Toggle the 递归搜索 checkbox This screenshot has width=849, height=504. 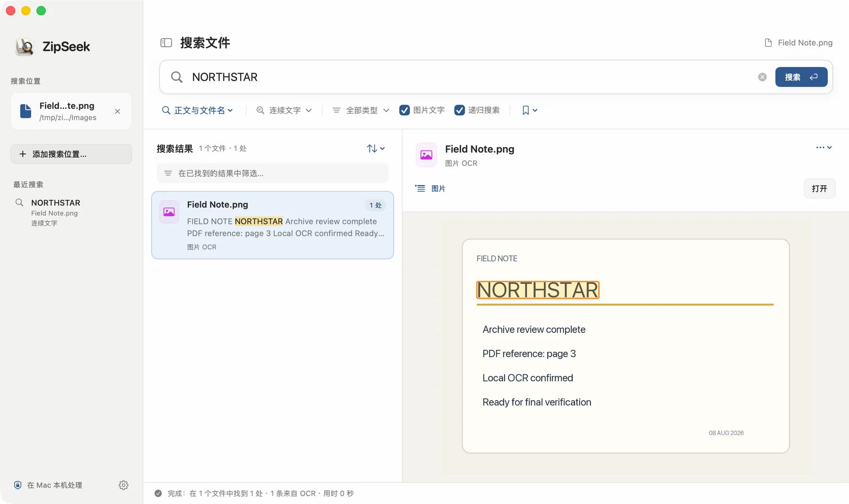459,110
